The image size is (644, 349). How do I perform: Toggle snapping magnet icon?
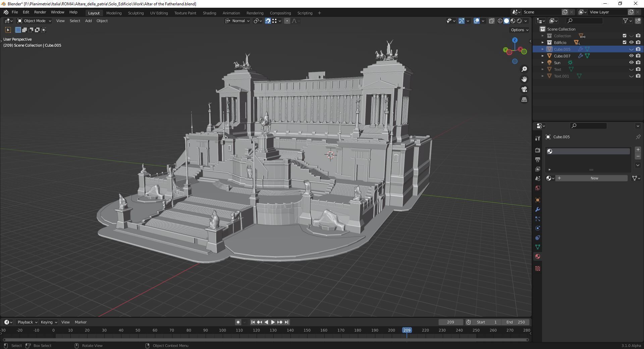[268, 21]
